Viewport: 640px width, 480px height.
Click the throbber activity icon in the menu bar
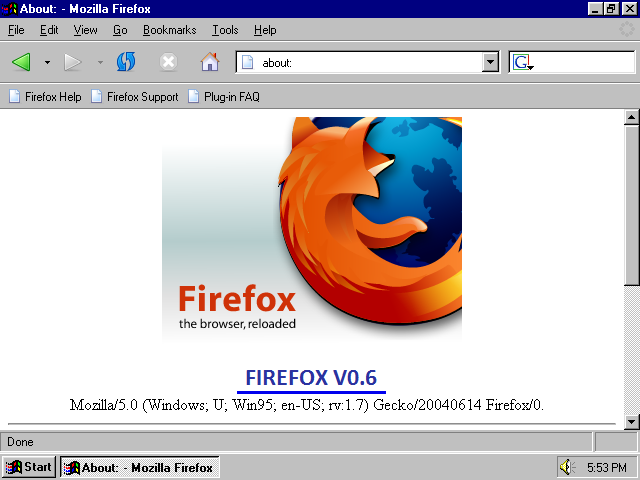[627, 29]
